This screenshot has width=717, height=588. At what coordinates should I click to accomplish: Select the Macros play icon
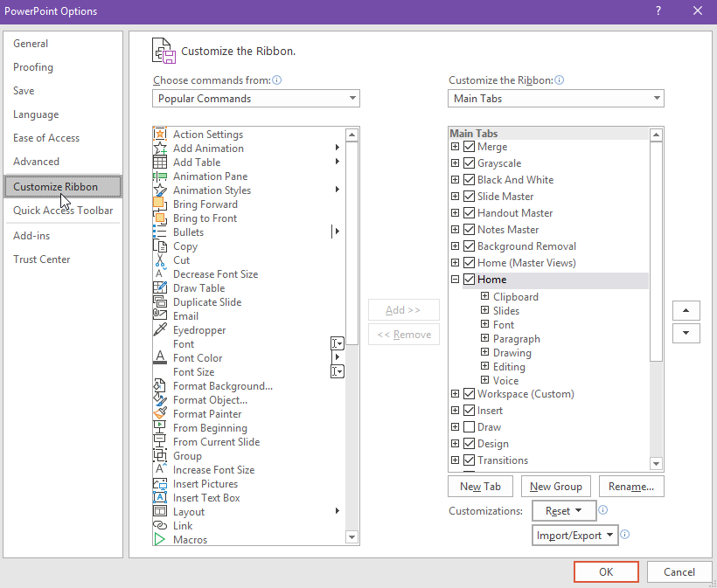[160, 540]
